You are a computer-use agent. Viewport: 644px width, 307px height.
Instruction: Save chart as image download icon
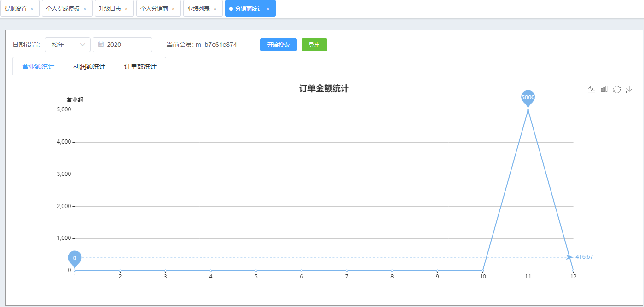[629, 89]
